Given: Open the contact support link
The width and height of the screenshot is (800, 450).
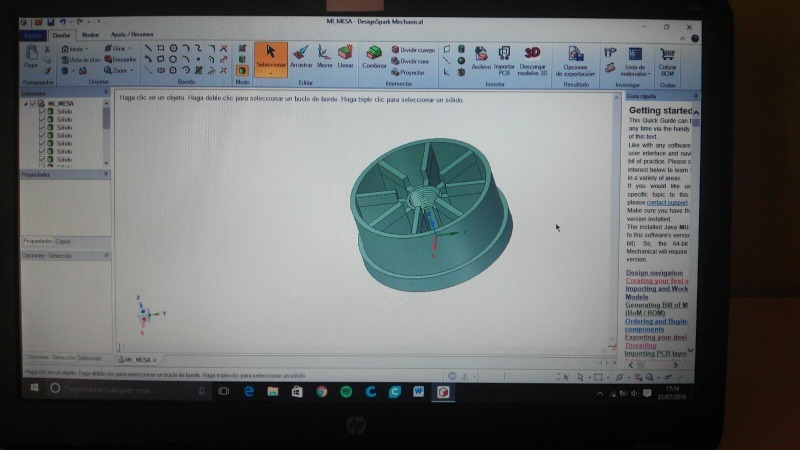Looking at the screenshot, I should (667, 203).
